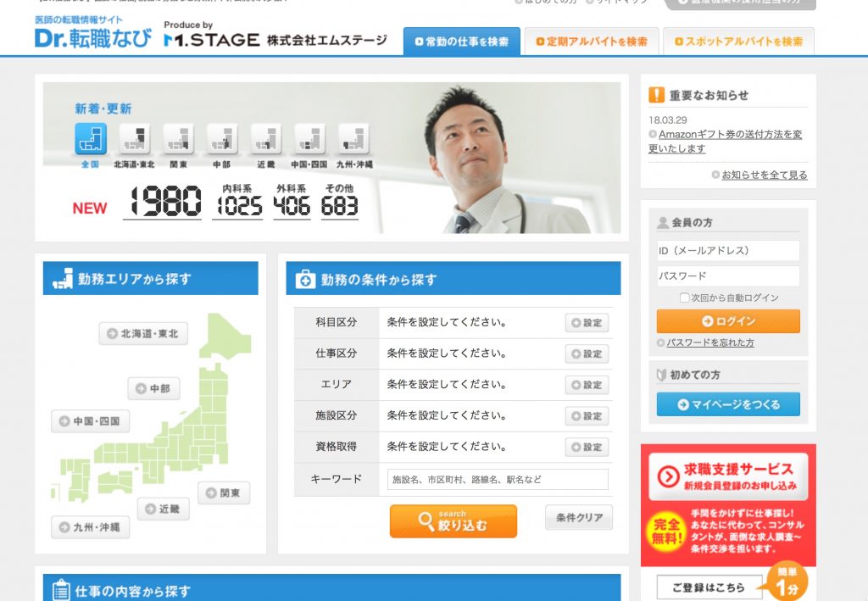This screenshot has width=868, height=601.
Task: Open the パスワードを忘れた方 link
Action: (x=709, y=343)
